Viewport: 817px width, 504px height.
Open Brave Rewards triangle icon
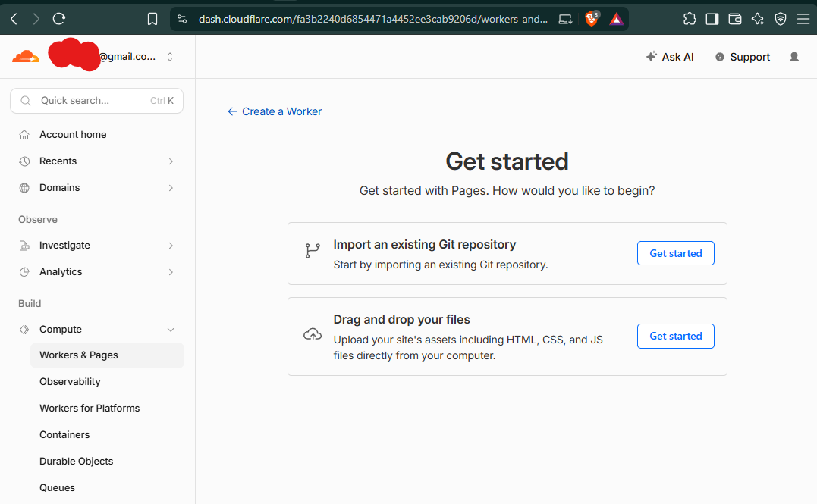(617, 19)
